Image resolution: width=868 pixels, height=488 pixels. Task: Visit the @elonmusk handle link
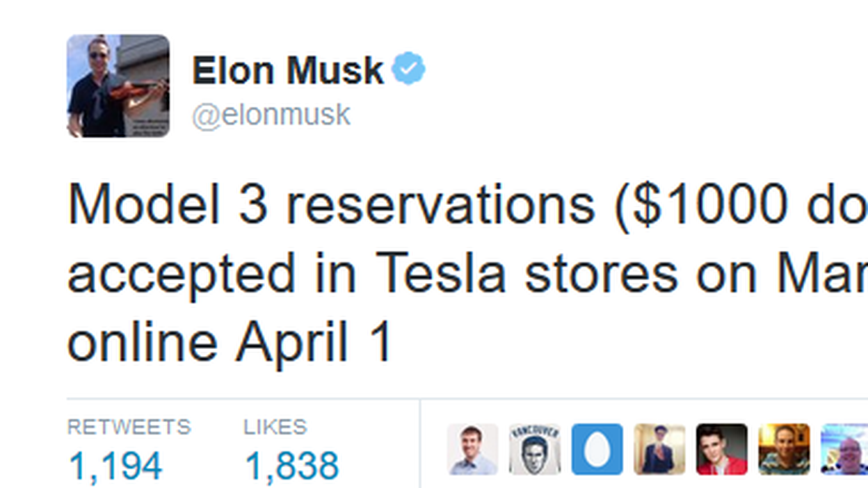click(271, 115)
